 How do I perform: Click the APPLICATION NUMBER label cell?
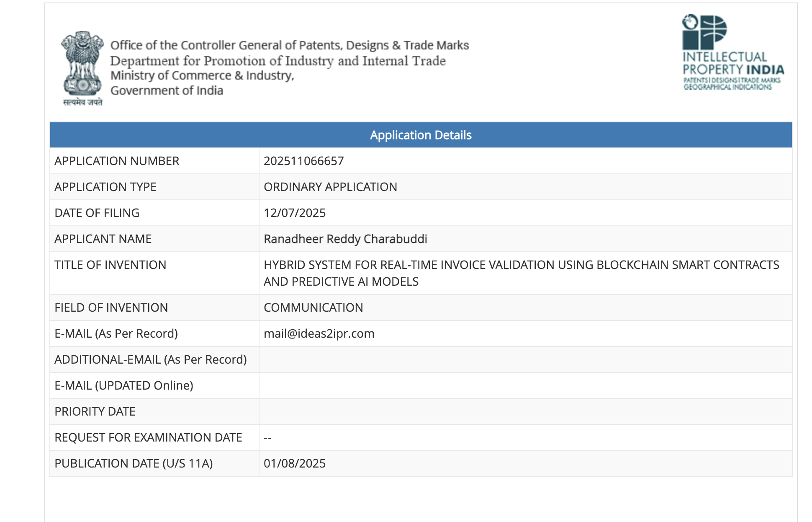[x=154, y=161]
